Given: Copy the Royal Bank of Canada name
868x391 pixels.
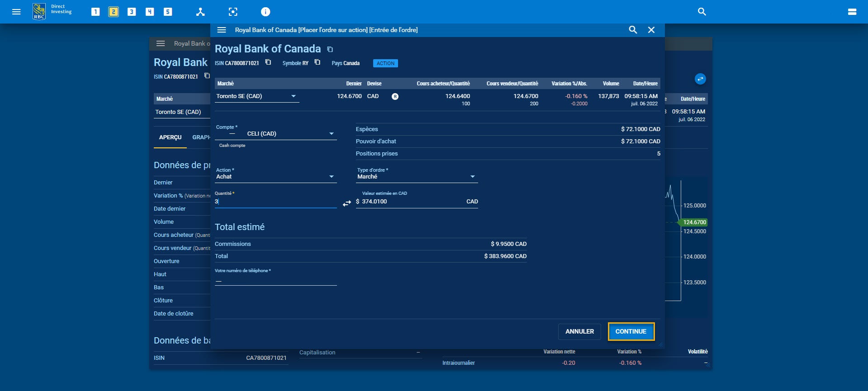Looking at the screenshot, I should [x=330, y=49].
